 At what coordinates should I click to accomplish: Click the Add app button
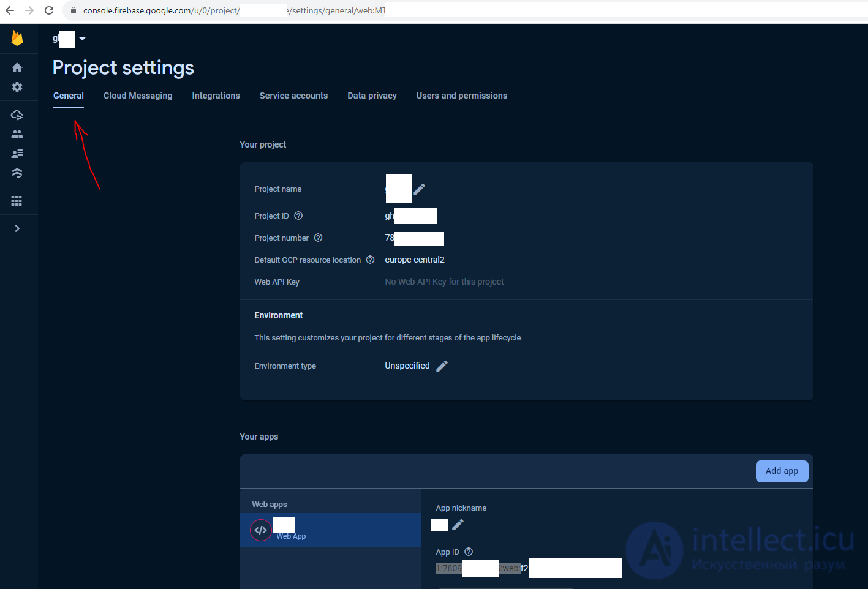point(782,471)
